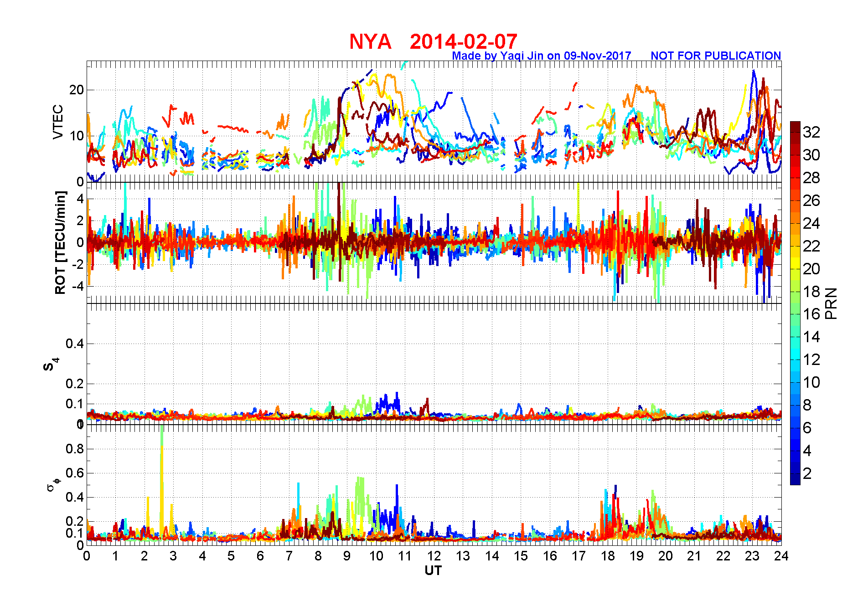Click the 'ROT [TECU/min]' axis label
Viewport: 868px width, 606px height.
[x=60, y=242]
